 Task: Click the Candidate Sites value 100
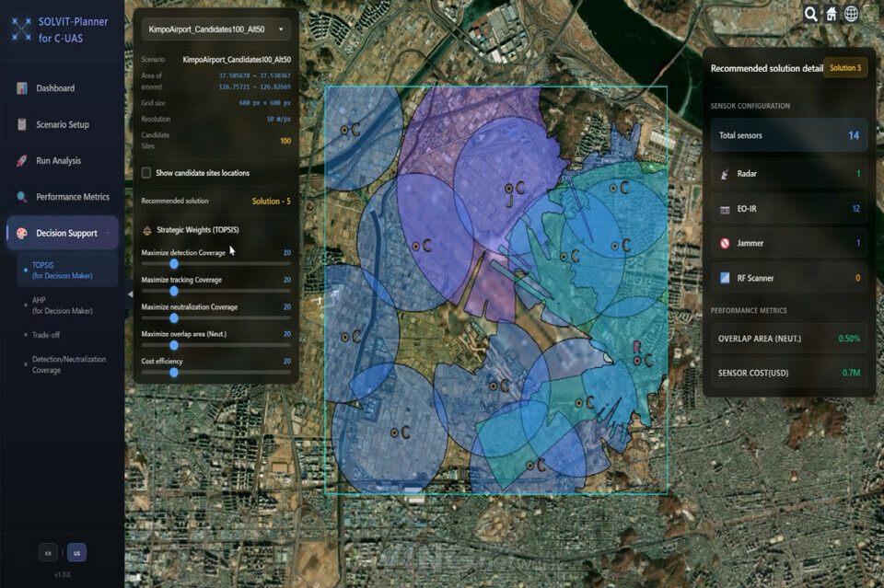[x=285, y=141]
